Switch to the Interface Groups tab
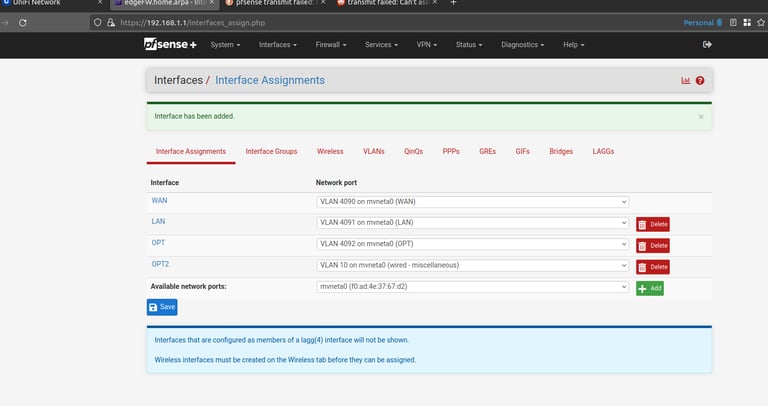The image size is (768, 406). 271,152
